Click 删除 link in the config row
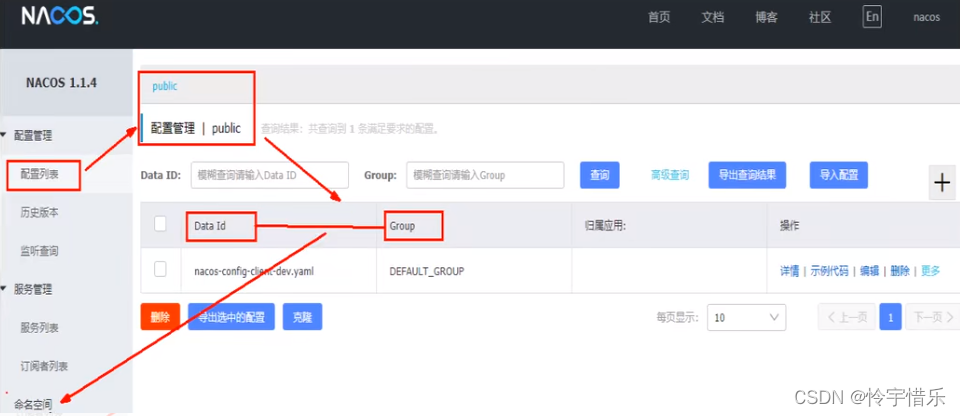 (x=900, y=271)
